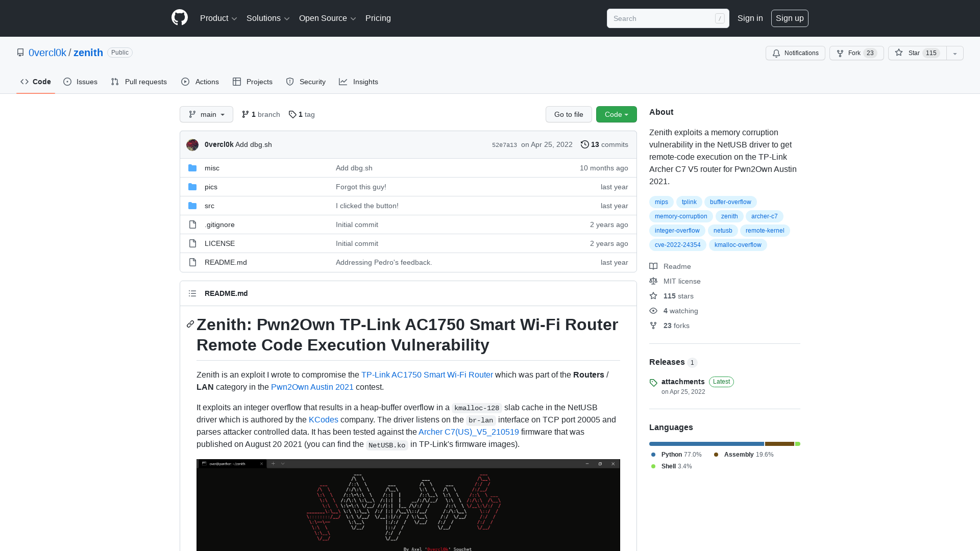Click the 115 stars star icon
The image size is (980, 551).
[x=653, y=296]
